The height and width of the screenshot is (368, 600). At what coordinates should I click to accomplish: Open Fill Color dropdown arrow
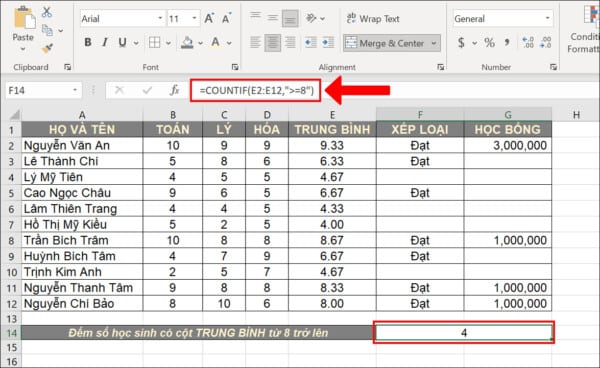click(200, 43)
